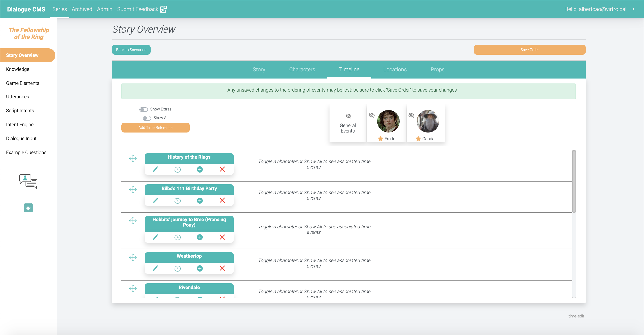The height and width of the screenshot is (335, 644).
Task: Delete the History of the Rings time reference
Action: click(222, 169)
